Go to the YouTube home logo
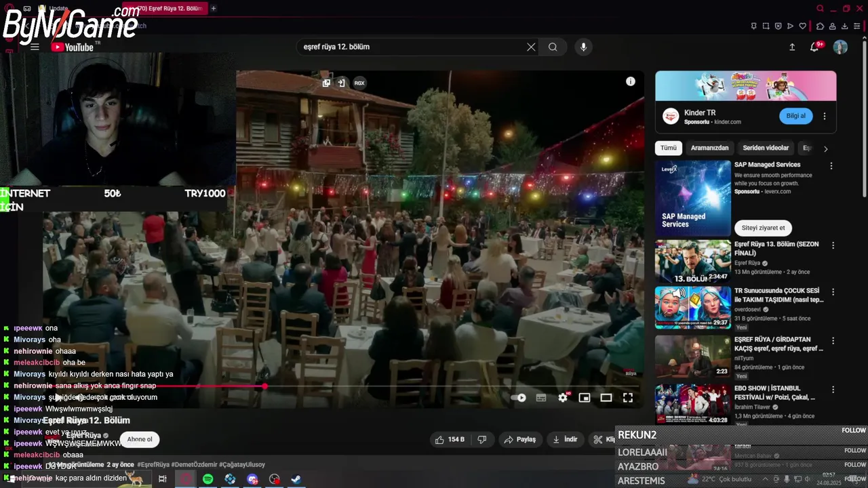This screenshot has height=488, width=868. coord(73,47)
